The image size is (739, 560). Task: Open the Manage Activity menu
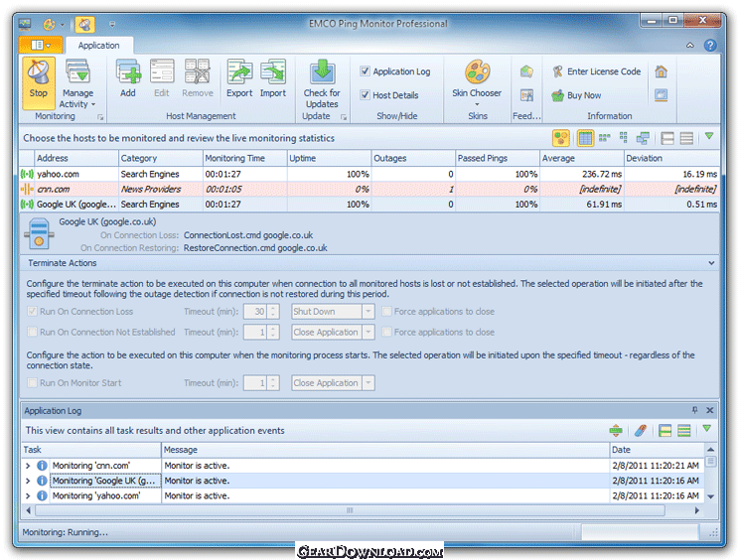[x=77, y=83]
